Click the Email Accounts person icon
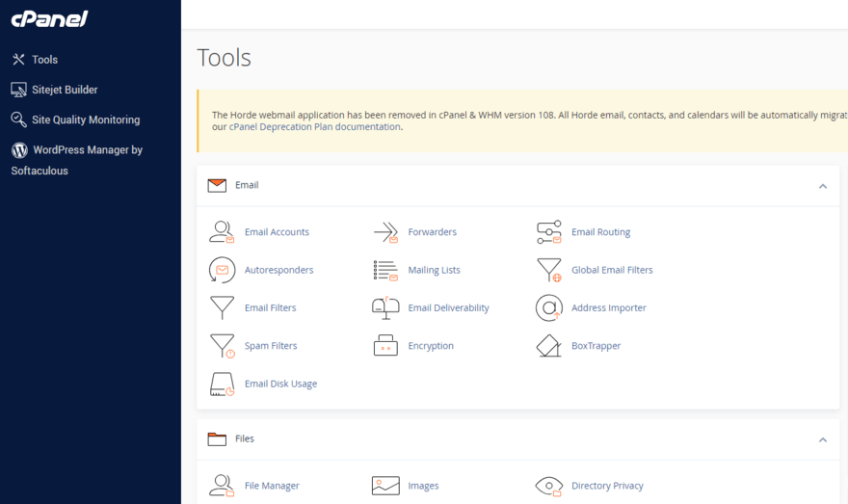Image resolution: width=848 pixels, height=504 pixels. pyautogui.click(x=222, y=232)
